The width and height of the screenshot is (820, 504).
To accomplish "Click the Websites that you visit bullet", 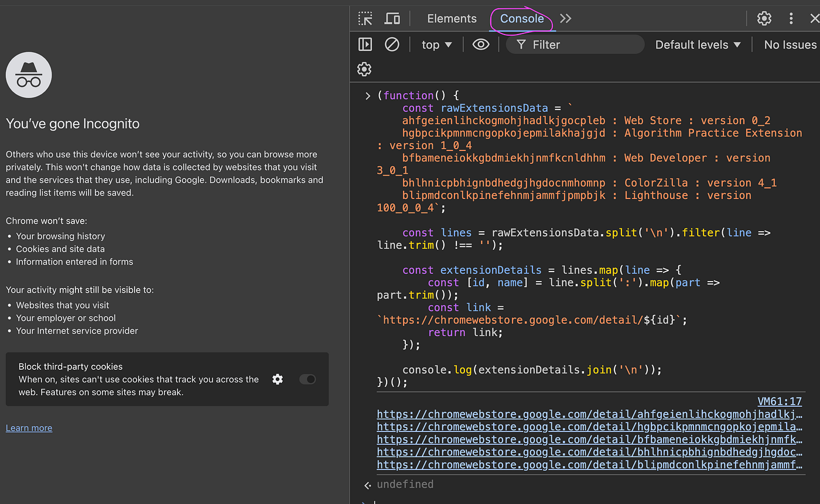I will coord(63,305).
